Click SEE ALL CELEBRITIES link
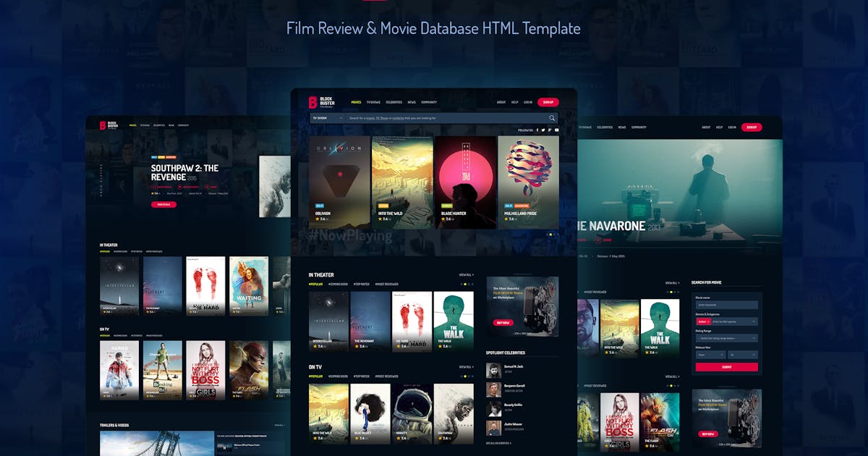 pos(498,443)
